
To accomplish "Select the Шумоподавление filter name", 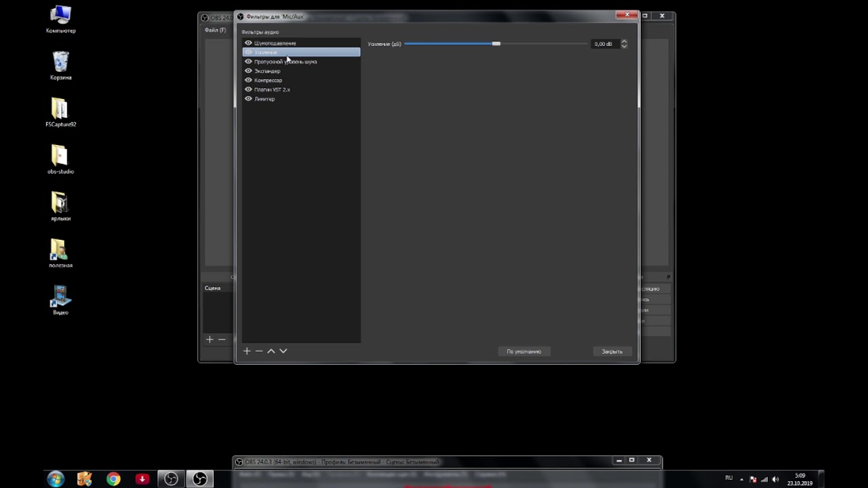I will tap(275, 43).
